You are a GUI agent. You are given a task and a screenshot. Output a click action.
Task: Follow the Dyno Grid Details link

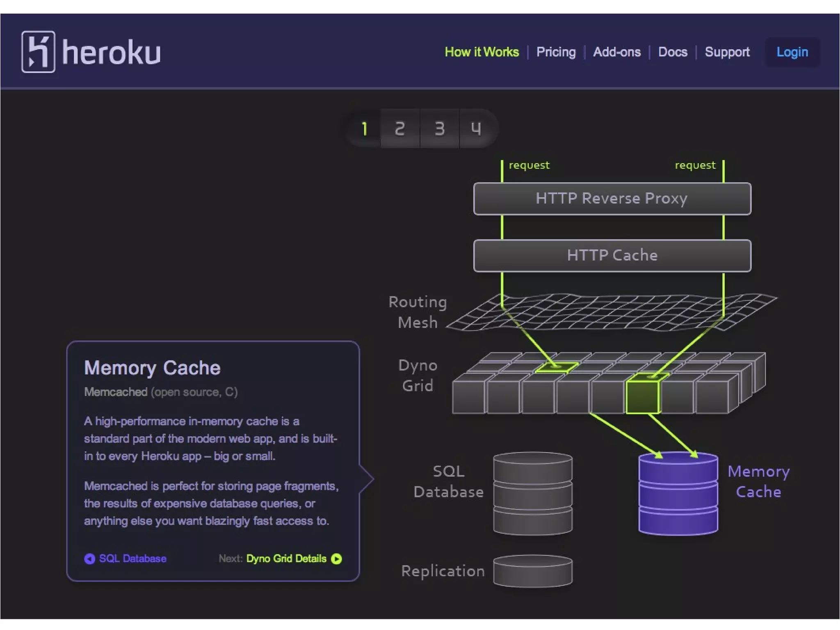(x=286, y=559)
